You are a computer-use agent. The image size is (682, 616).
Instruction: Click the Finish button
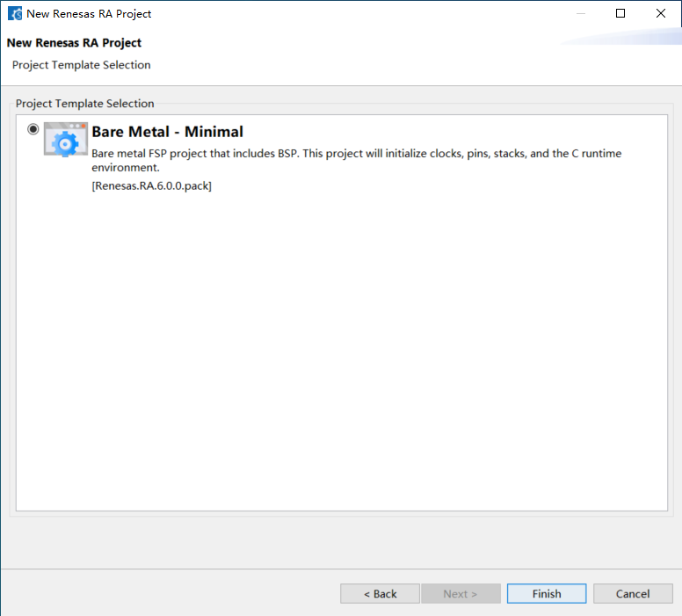click(x=547, y=593)
